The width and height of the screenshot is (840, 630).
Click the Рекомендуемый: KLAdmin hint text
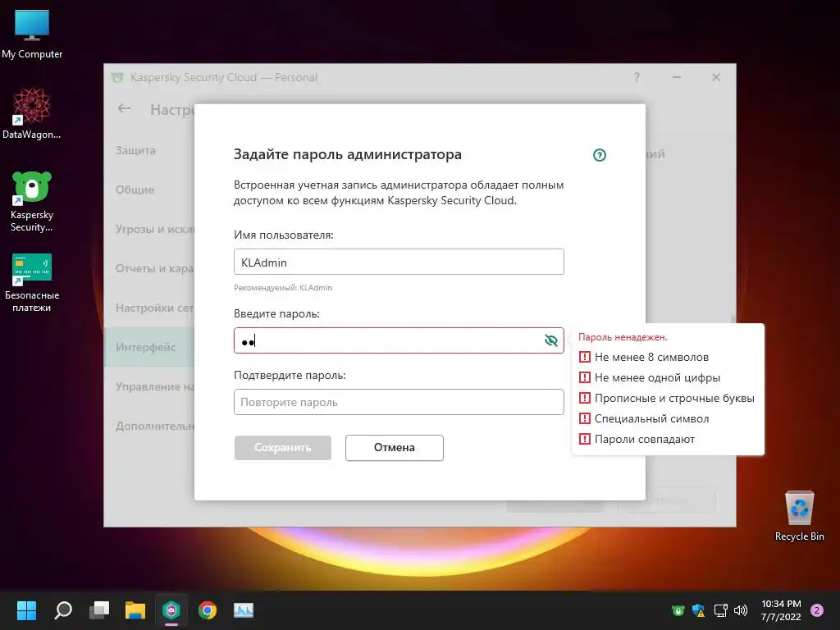pyautogui.click(x=283, y=288)
